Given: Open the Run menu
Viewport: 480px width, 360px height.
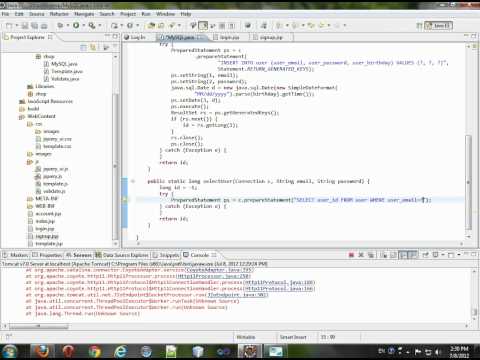Looking at the screenshot, I should (x=146, y=14).
